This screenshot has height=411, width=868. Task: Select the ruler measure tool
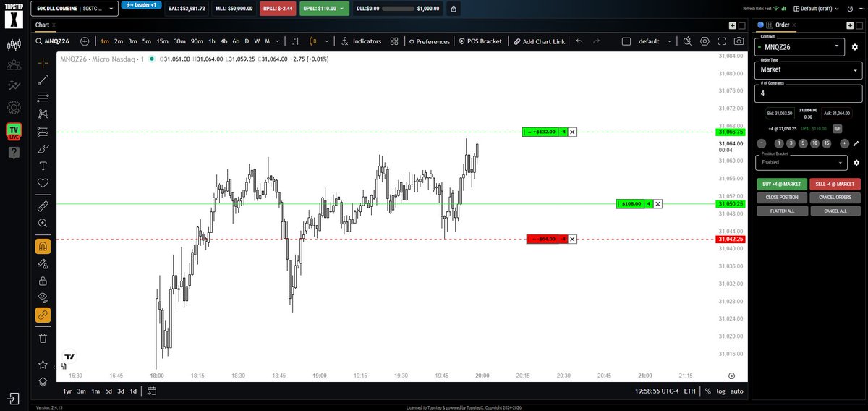coord(43,206)
